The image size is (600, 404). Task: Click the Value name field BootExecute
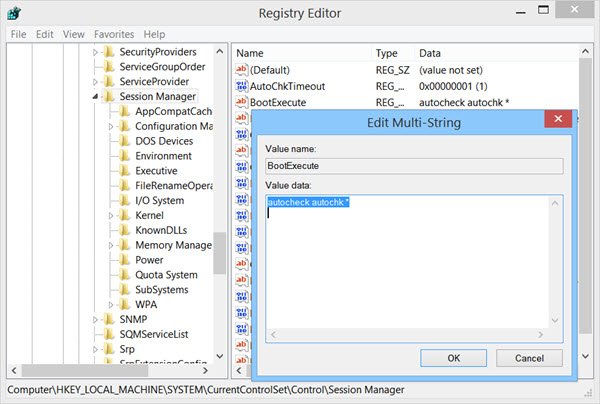414,166
